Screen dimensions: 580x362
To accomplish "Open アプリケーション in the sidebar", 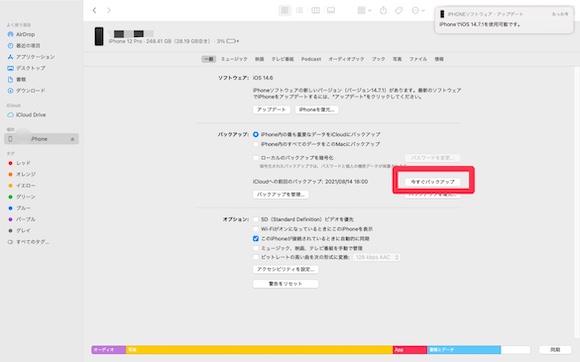I will click(31, 57).
